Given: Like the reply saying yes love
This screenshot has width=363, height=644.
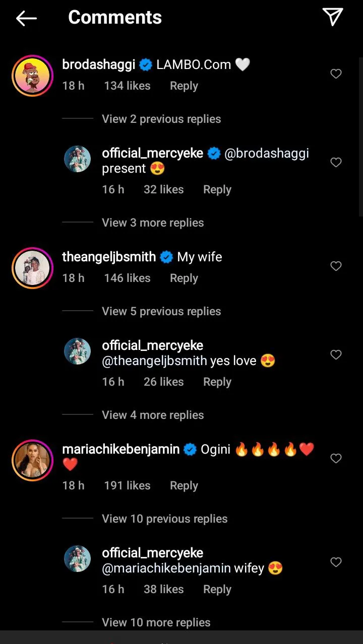Looking at the screenshot, I should click(x=336, y=355).
